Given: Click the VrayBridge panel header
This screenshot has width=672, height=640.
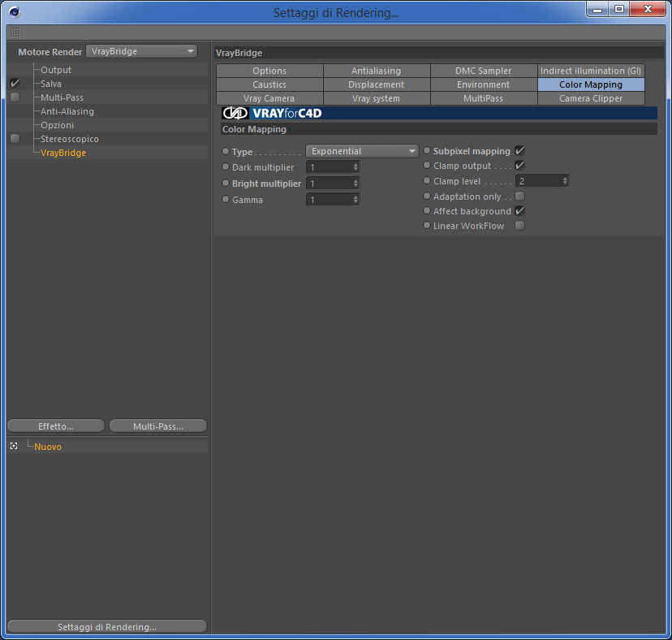Looking at the screenshot, I should coord(439,52).
